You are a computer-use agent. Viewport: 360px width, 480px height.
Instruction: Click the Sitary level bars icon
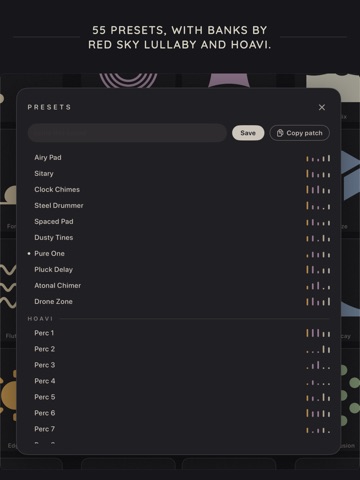coord(318,174)
